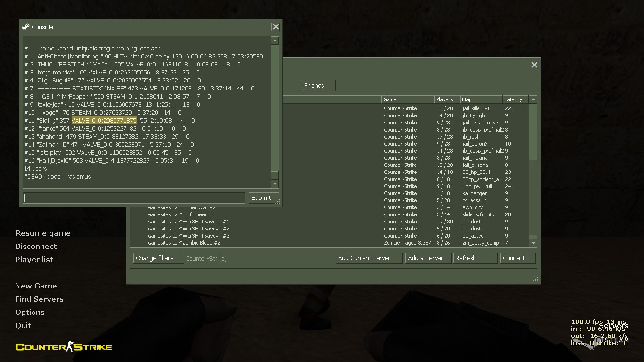This screenshot has height=362, width=644.
Task: Submit the console command
Action: click(x=264, y=198)
